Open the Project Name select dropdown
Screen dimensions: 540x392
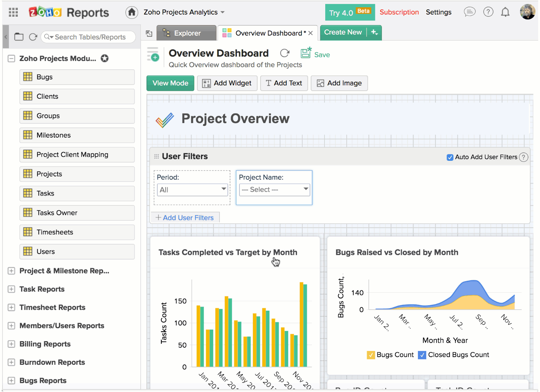point(274,190)
